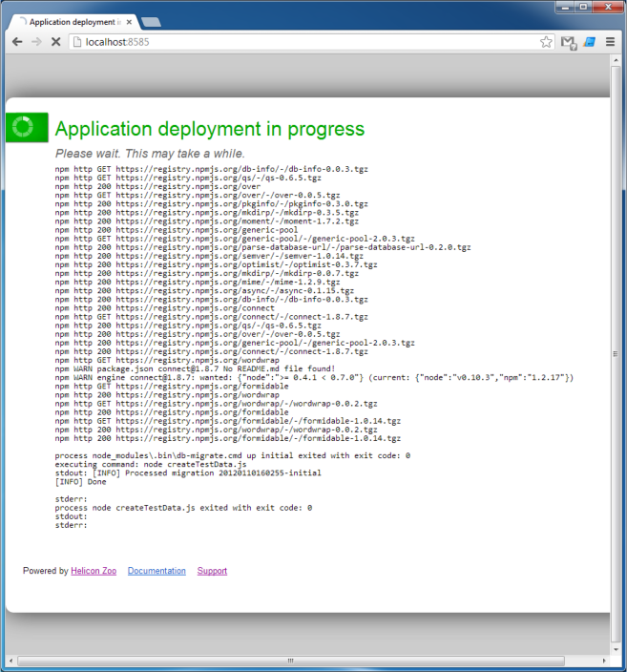This screenshot has width=627, height=672.
Task: Open the Chrome hamburger menu
Action: [610, 42]
